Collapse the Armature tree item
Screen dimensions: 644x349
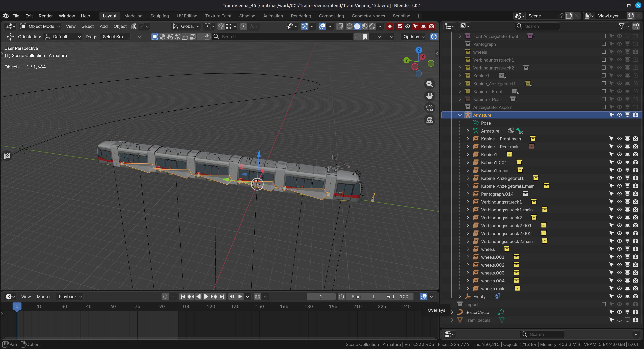coord(460,115)
